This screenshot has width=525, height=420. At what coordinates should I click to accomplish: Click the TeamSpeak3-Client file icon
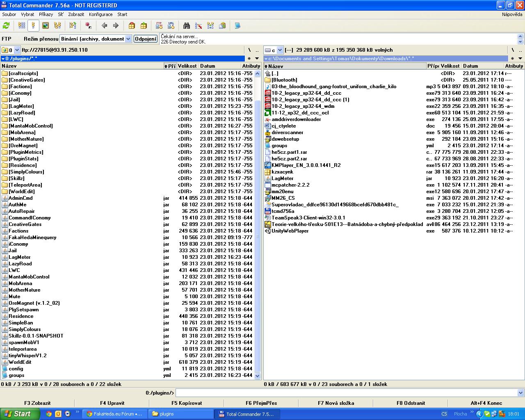(x=268, y=218)
